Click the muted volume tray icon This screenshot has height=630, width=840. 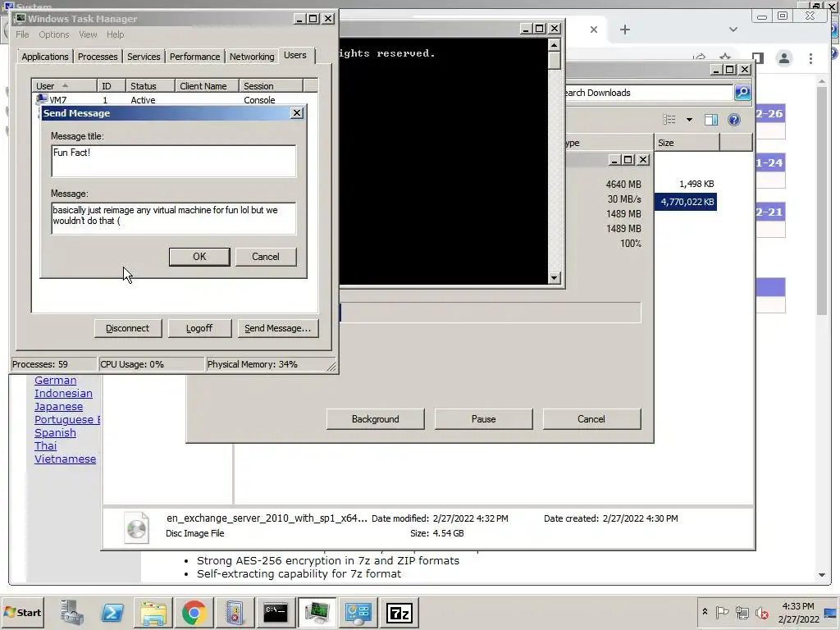click(761, 612)
